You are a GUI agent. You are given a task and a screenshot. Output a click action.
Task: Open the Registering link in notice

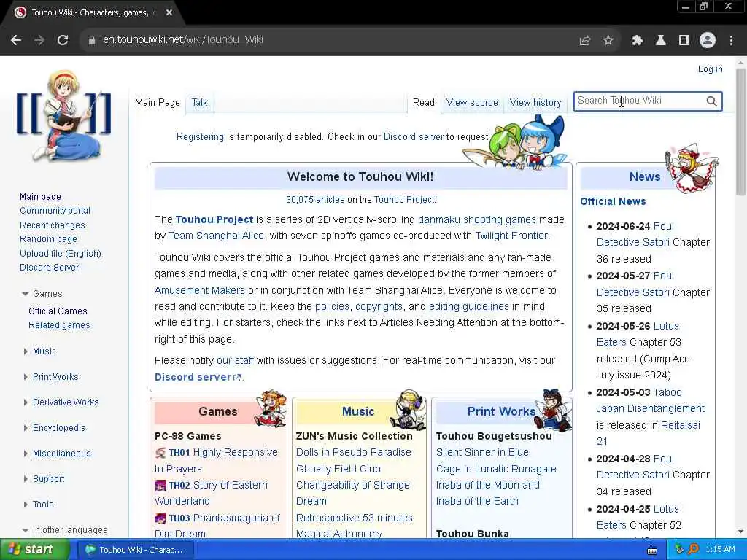[200, 137]
